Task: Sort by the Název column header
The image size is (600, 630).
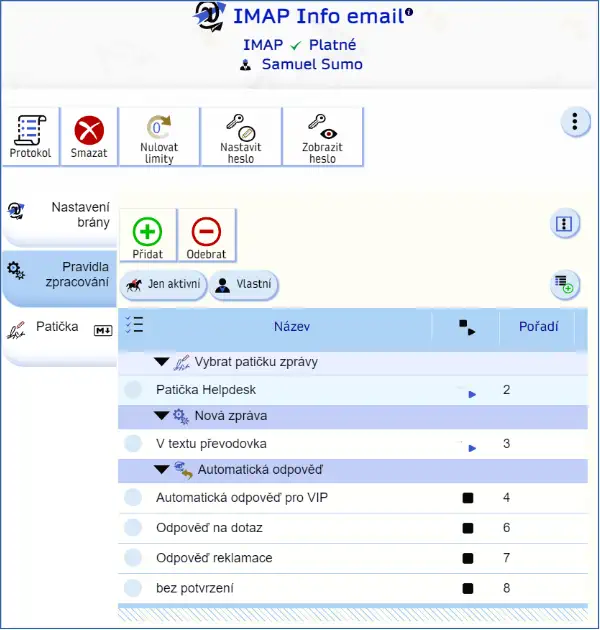Action: (x=292, y=326)
